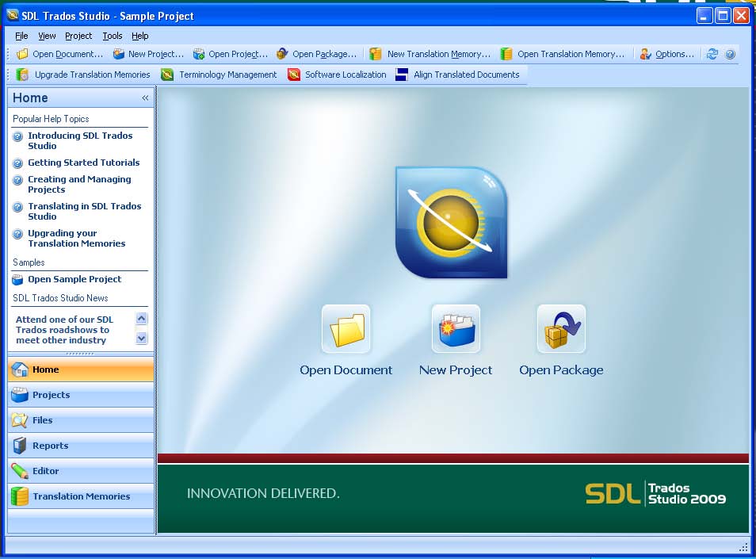Click the large Open Document folder icon

[x=346, y=329]
